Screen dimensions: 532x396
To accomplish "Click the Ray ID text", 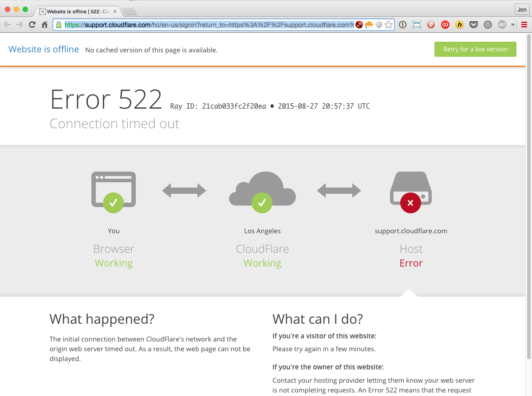I will [x=218, y=106].
